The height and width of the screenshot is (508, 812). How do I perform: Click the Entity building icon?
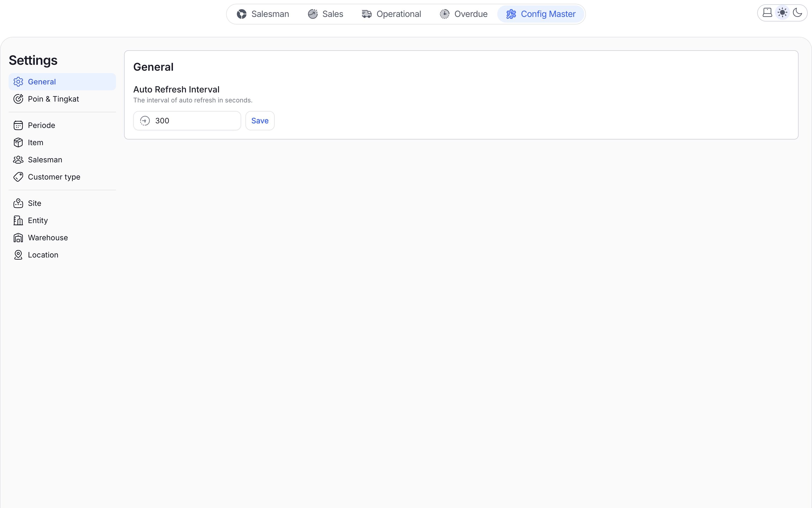point(18,220)
